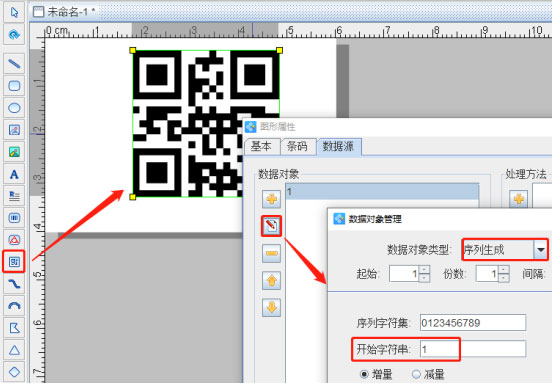Click the horizontal ruler at 5 cm
Viewport: 554px width, 384px height.
tap(289, 31)
